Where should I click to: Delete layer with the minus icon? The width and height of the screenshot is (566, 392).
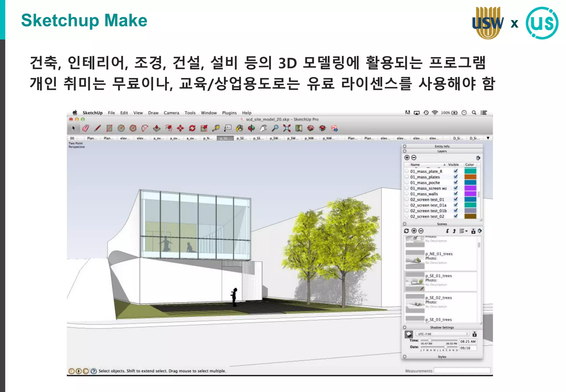click(414, 158)
